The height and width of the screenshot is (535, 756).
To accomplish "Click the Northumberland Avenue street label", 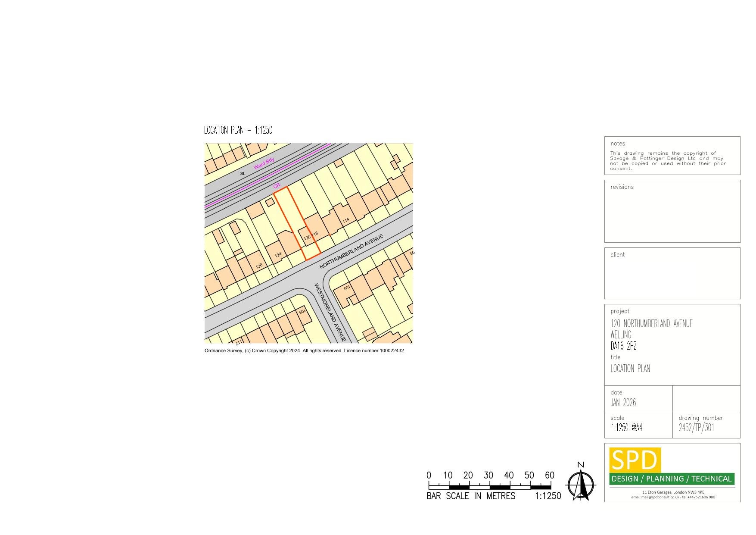I will tap(351, 252).
